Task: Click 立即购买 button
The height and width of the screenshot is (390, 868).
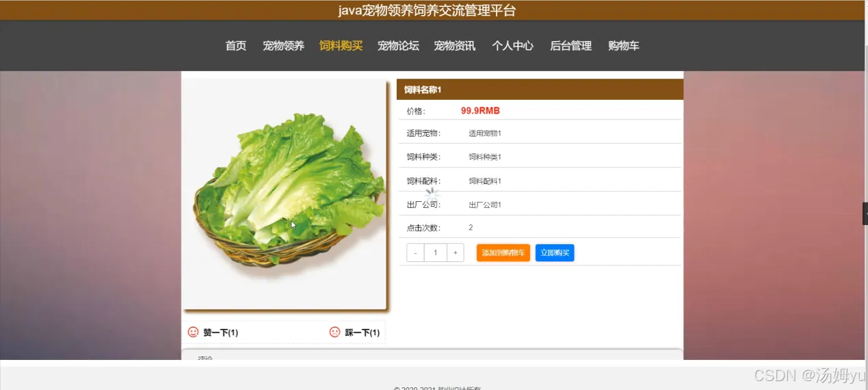Action: [x=555, y=252]
